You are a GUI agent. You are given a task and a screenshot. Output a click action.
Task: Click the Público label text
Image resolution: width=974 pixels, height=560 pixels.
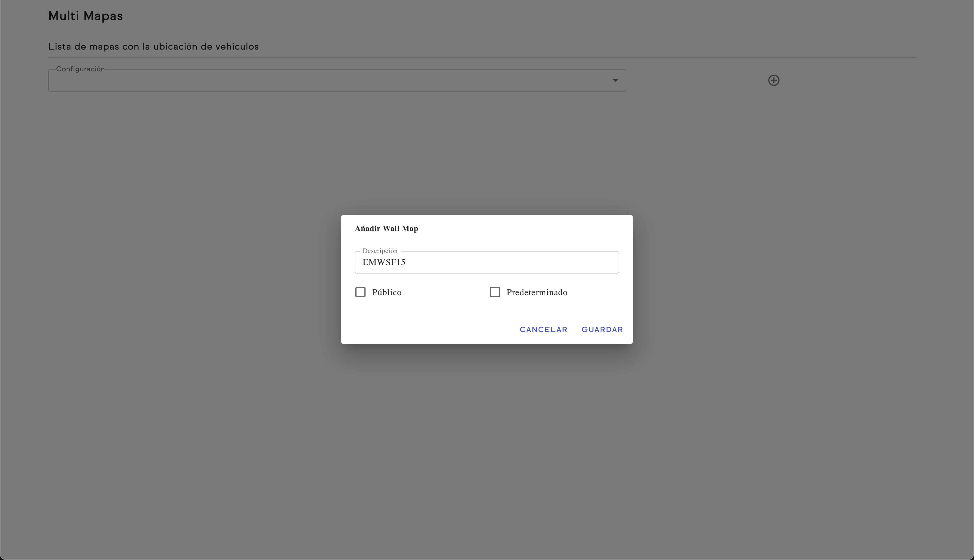coord(387,292)
